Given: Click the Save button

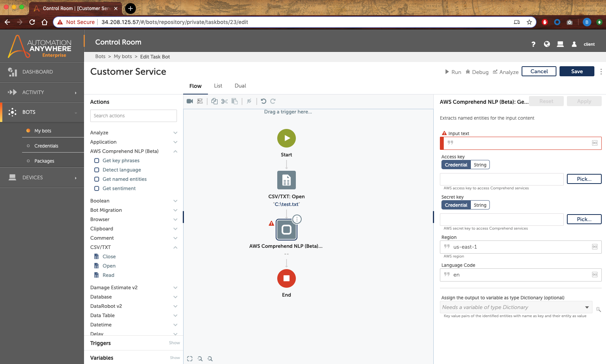Looking at the screenshot, I should [577, 71].
